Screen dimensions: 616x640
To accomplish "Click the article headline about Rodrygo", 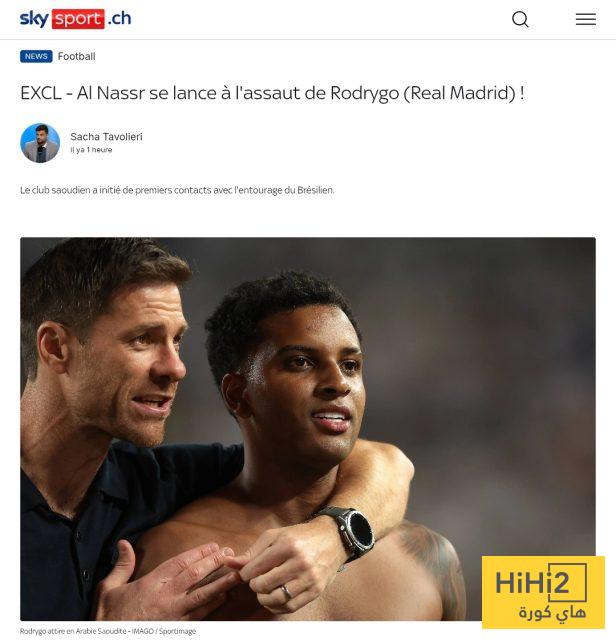I will click(272, 93).
